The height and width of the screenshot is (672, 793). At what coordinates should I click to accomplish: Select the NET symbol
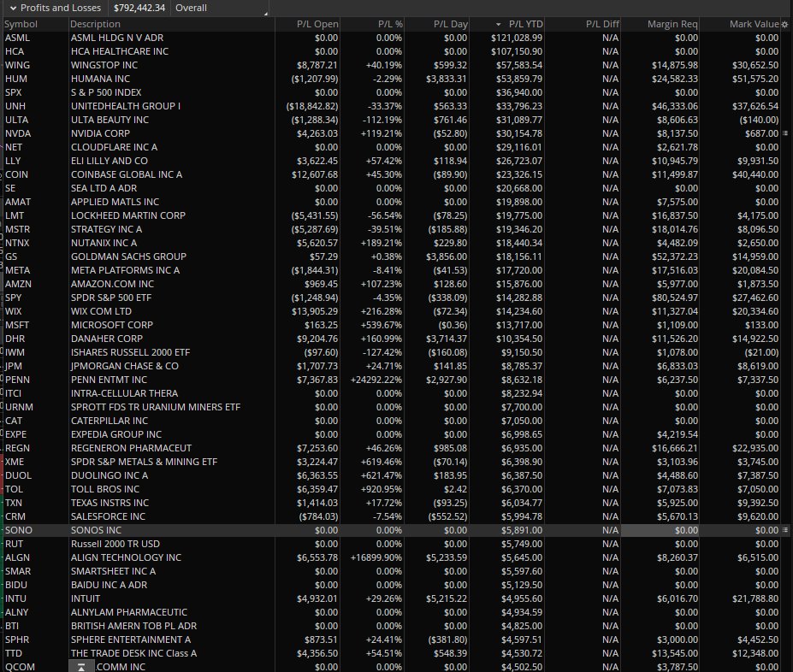(14, 147)
